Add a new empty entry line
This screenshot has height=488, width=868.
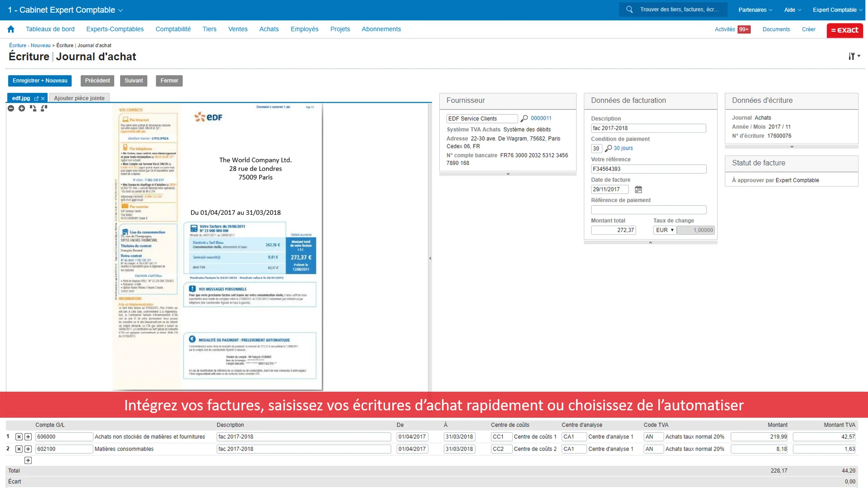pos(28,460)
